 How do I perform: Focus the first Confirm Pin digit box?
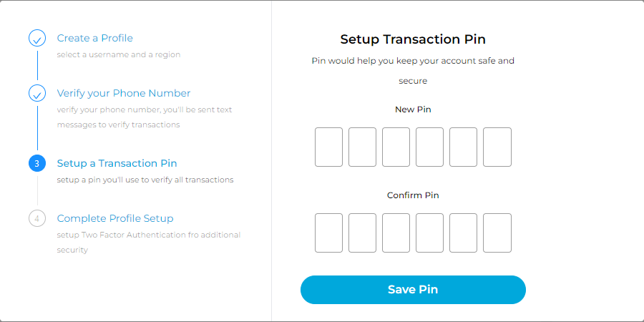[x=329, y=233]
